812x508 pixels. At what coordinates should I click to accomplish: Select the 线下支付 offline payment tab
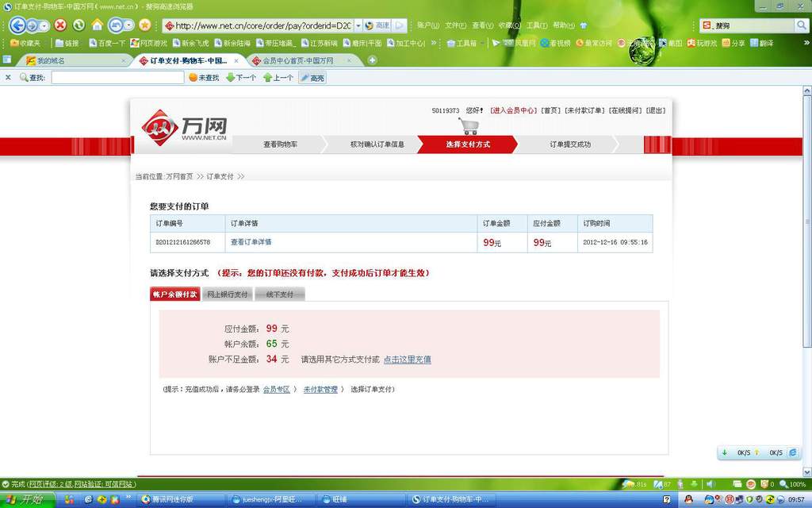click(x=279, y=294)
